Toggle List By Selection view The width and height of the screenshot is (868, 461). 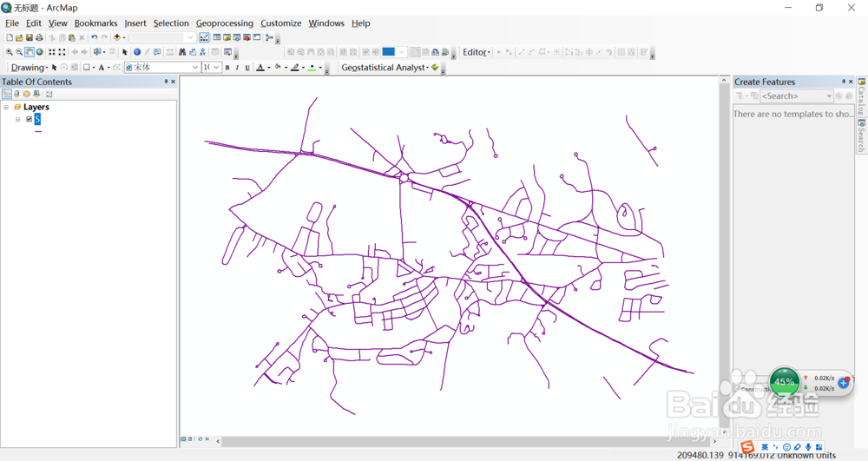point(36,94)
